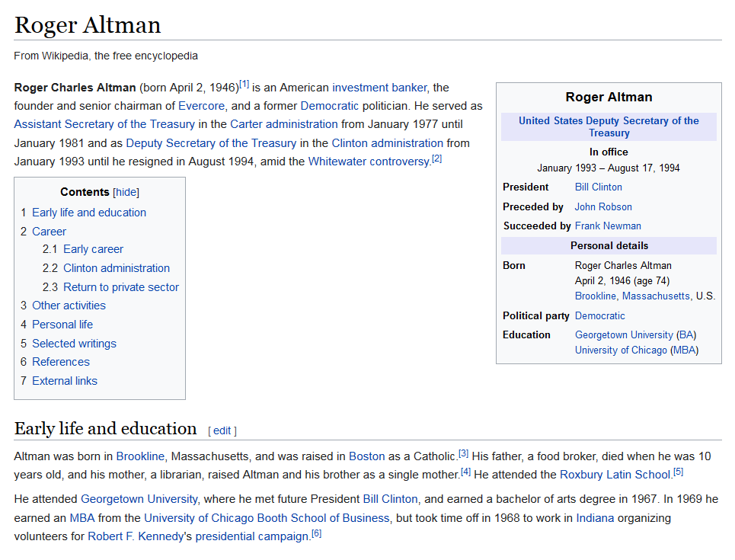Hide the Contents box using the hide toggle
This screenshot has width=735, height=560.
click(126, 192)
